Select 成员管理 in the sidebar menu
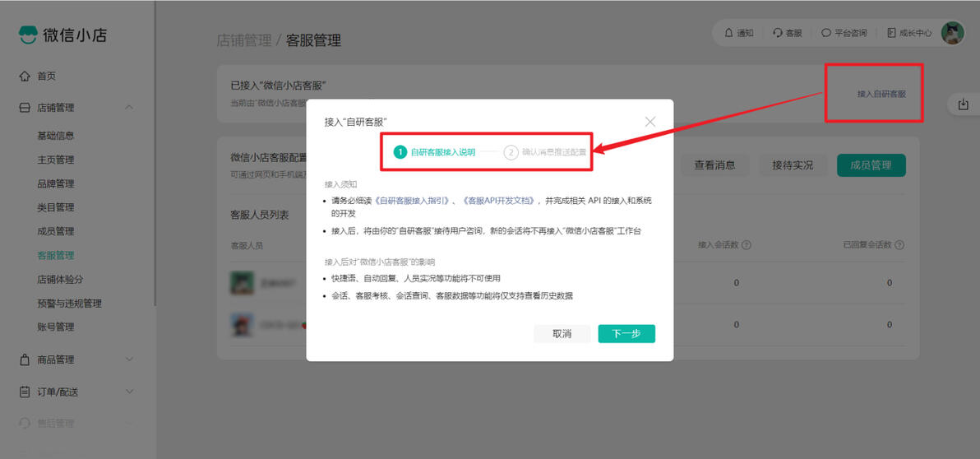Image resolution: width=980 pixels, height=459 pixels. tap(56, 231)
